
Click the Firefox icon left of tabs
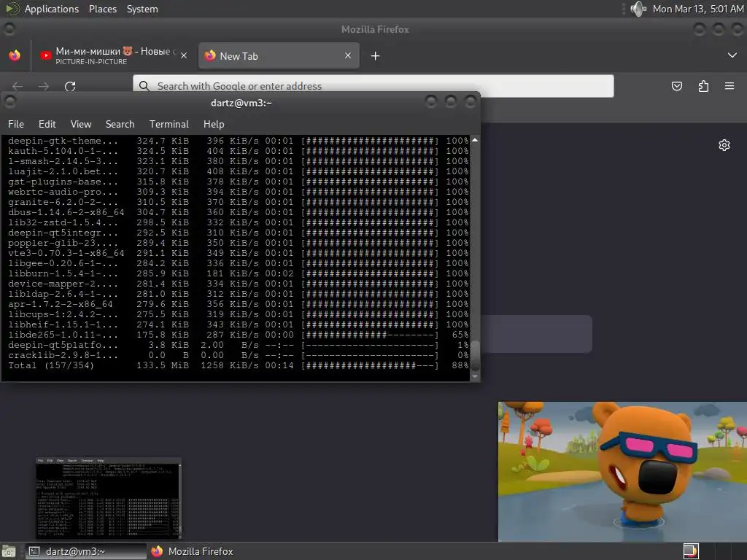pyautogui.click(x=15, y=55)
